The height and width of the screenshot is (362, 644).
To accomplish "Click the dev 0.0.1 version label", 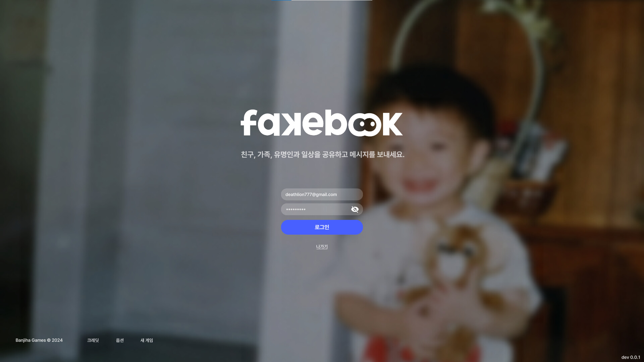I will pyautogui.click(x=631, y=357).
